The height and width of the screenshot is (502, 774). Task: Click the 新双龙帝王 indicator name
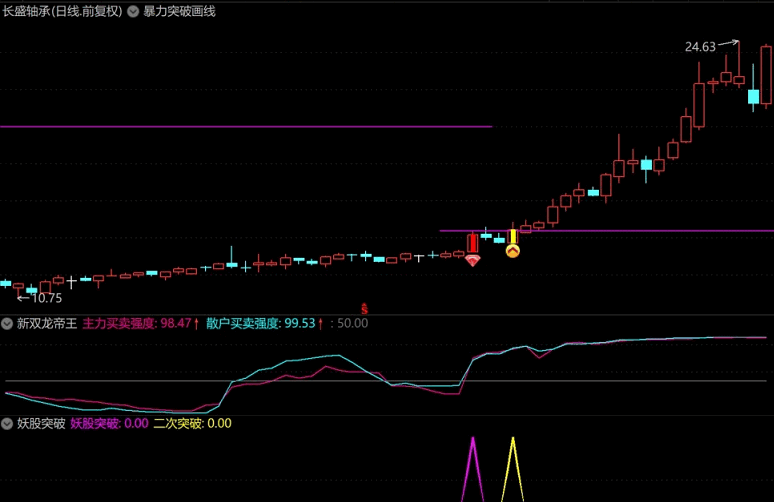tap(47, 324)
